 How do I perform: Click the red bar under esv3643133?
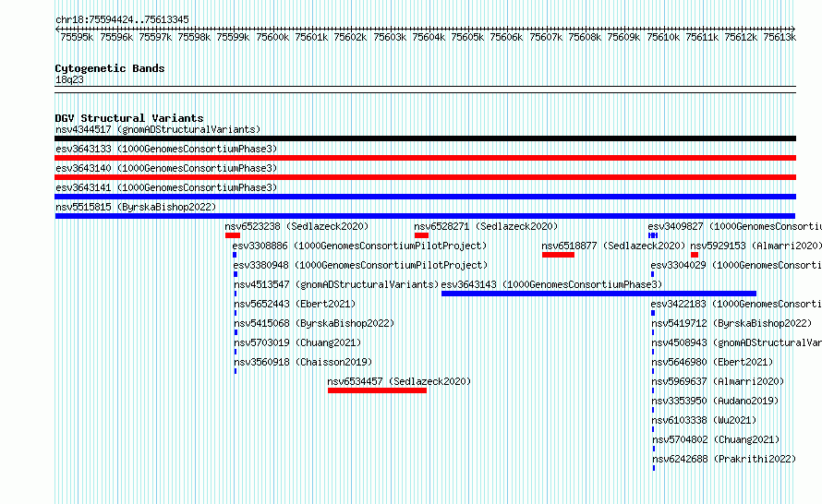(425, 158)
